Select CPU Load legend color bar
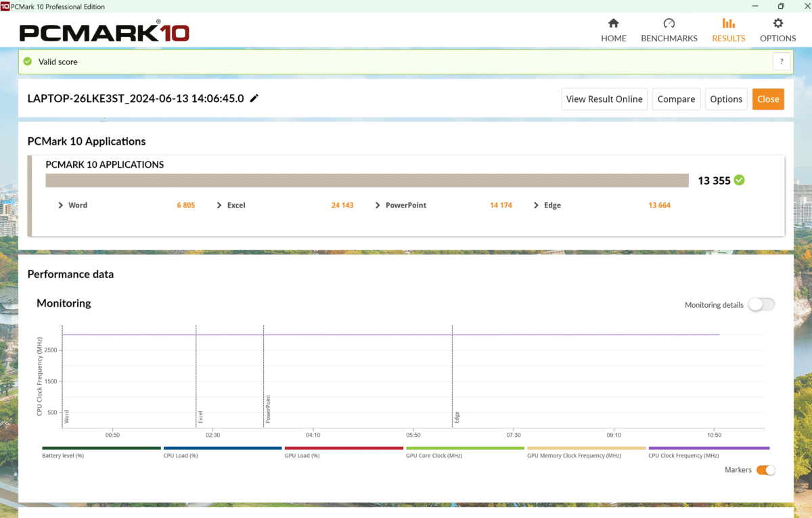Viewport: 812px width, 518px height. [223, 448]
